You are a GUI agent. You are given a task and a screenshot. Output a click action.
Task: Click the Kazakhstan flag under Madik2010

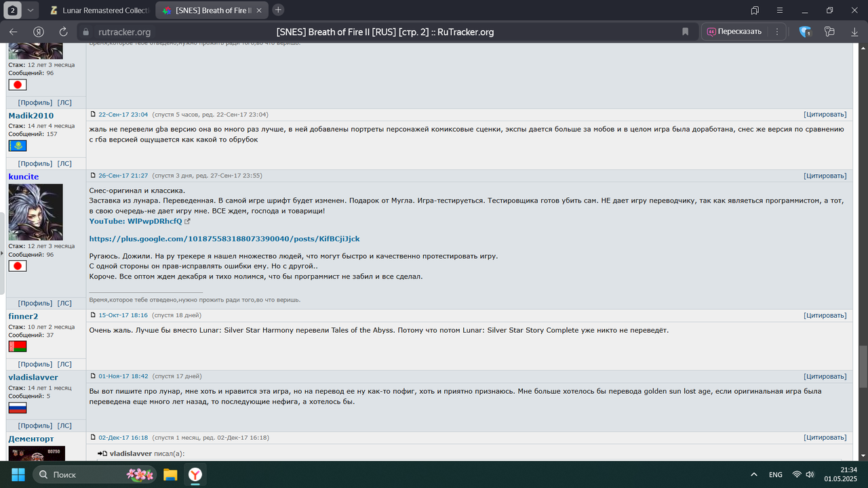pyautogui.click(x=17, y=146)
